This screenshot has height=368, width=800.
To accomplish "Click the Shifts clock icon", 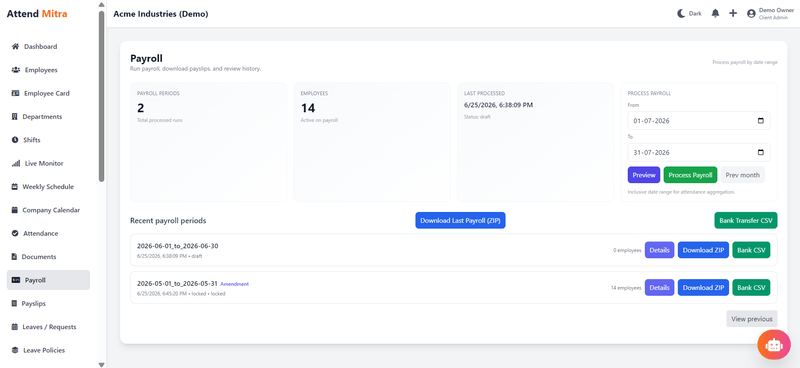I will 15,140.
